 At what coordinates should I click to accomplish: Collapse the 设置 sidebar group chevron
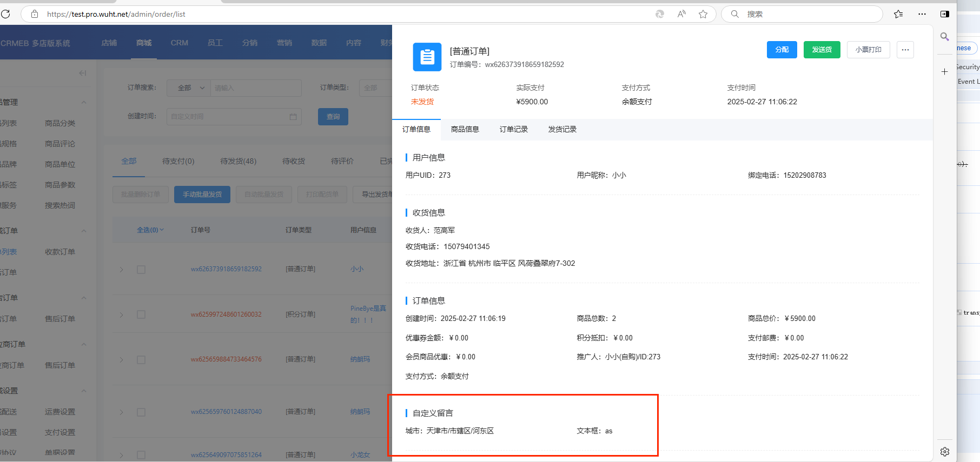click(x=84, y=391)
